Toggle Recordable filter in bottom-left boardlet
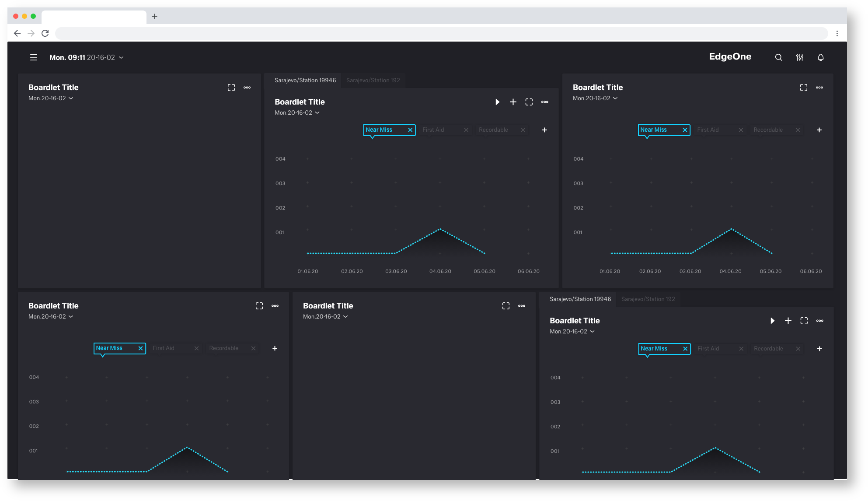Viewport: 868px width, 501px height. (x=224, y=348)
